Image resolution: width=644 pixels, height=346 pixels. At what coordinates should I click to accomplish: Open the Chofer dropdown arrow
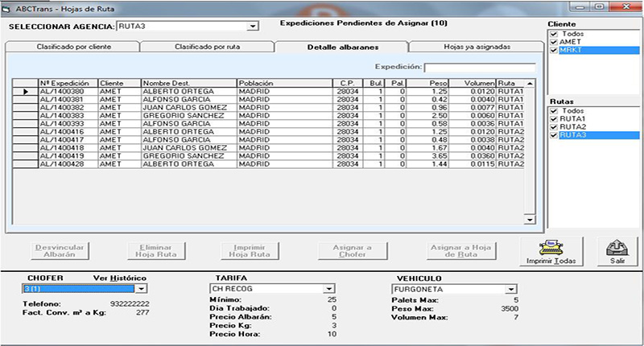pos(141,289)
